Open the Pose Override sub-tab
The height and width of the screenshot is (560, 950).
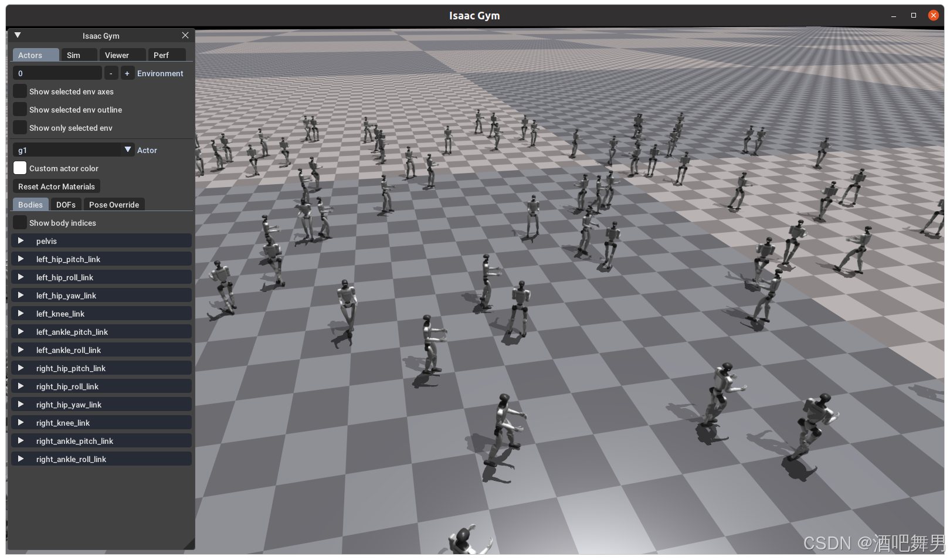point(114,205)
